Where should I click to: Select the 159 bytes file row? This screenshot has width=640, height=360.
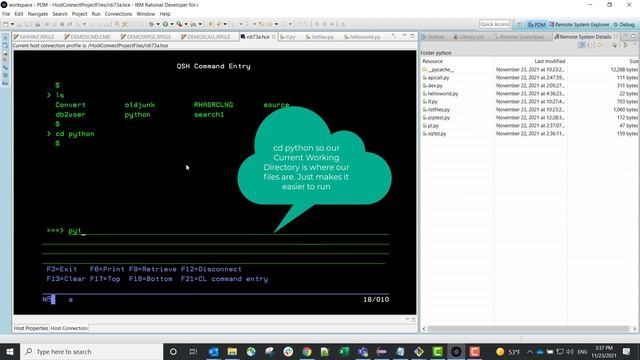point(529,133)
